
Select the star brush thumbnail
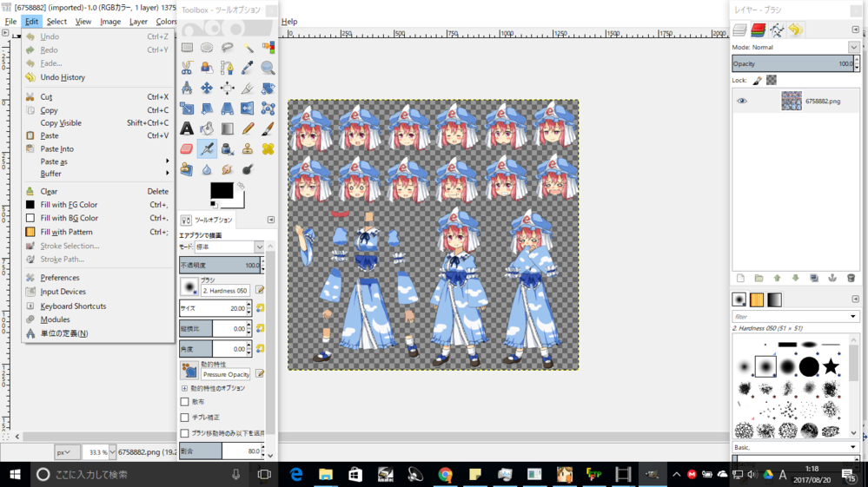click(831, 366)
